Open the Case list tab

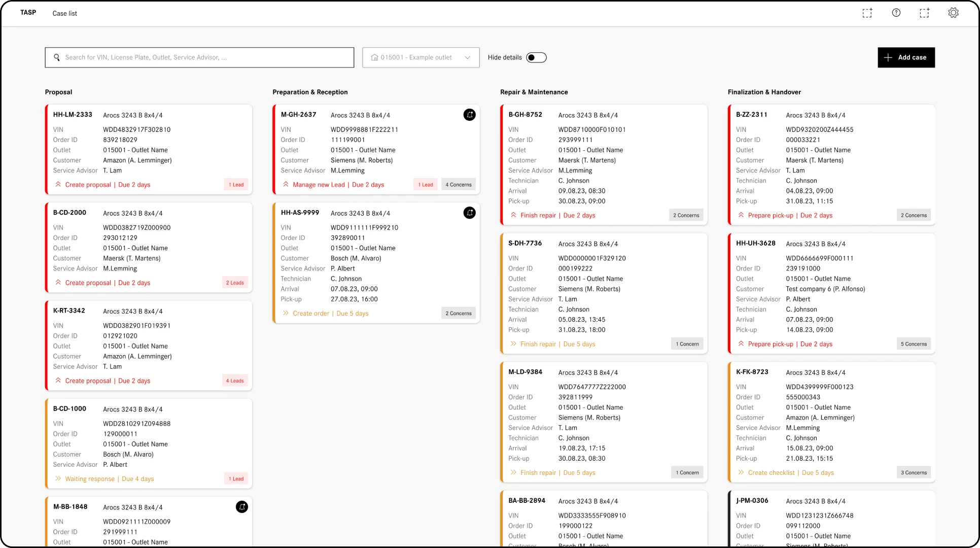coord(65,13)
